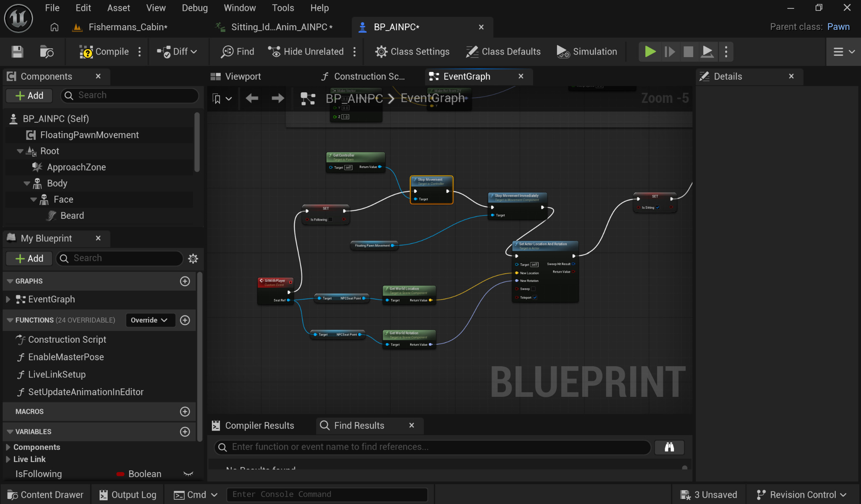This screenshot has height=504, width=861.
Task: Toggle IsFollowing variable visibility eye
Action: [188, 474]
